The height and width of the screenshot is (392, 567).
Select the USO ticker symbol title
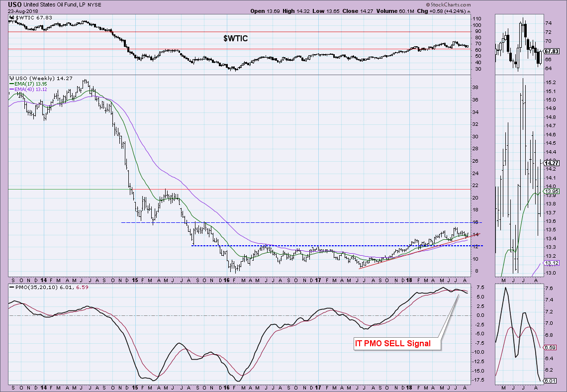[15, 4]
